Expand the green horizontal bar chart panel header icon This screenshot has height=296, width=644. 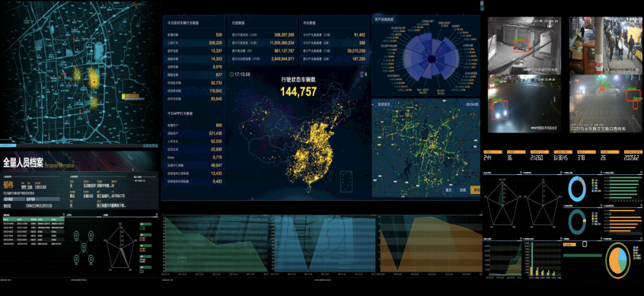642,172
